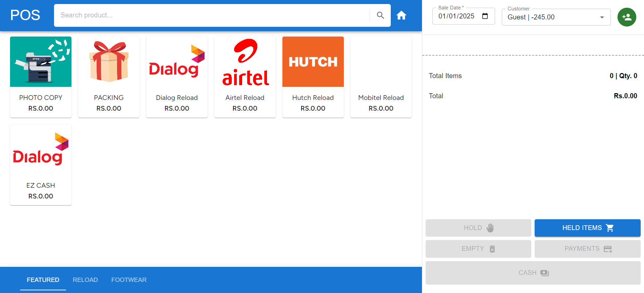Click the Payments button
The width and height of the screenshot is (644, 293).
tap(587, 249)
